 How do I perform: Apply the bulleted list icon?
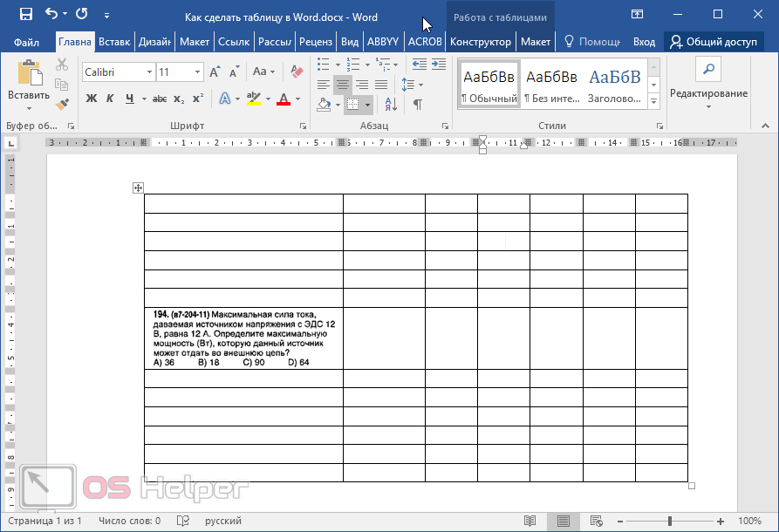tap(324, 65)
